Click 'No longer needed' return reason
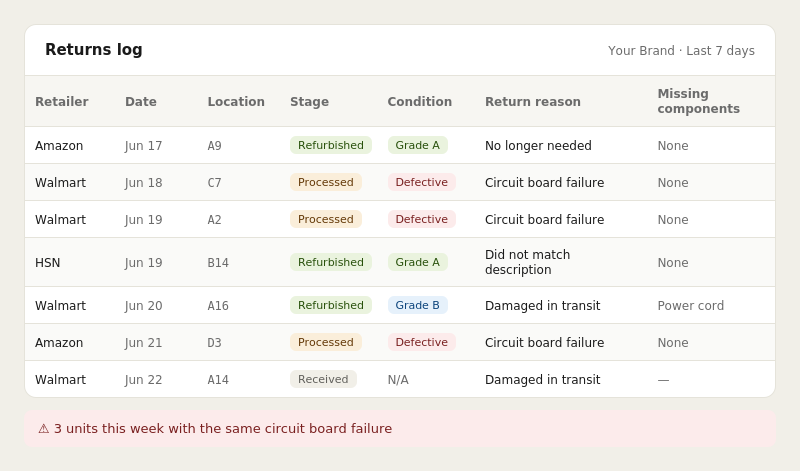 [x=538, y=145]
